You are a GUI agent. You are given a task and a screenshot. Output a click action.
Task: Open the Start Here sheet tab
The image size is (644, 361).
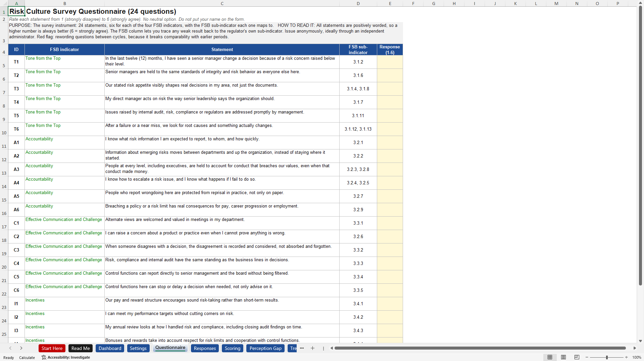[x=52, y=348]
